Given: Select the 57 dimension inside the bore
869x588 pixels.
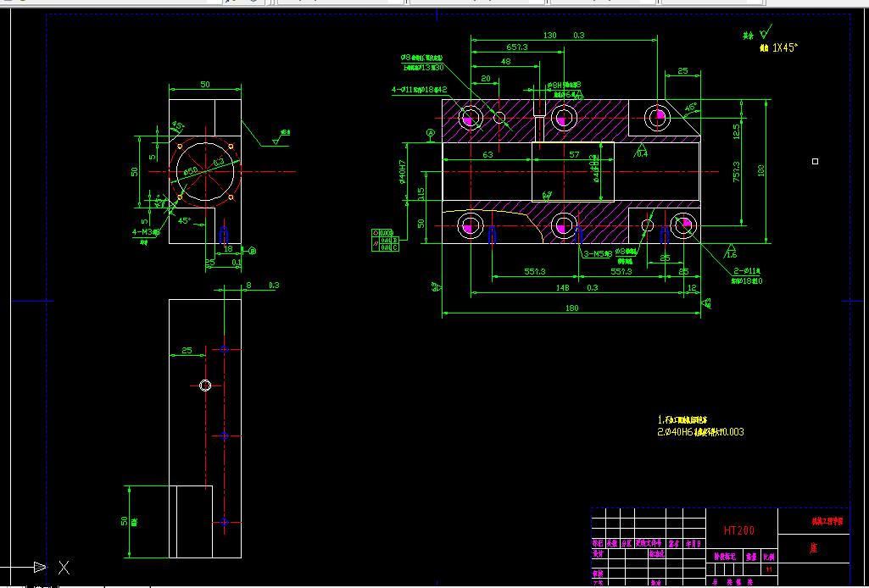Looking at the screenshot, I should (574, 154).
